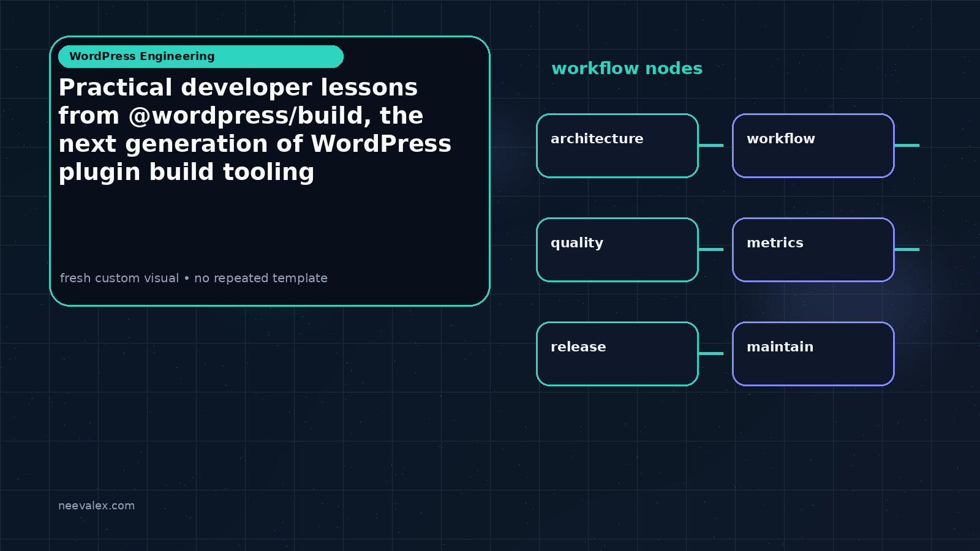Click the neevalex.com footer text
Image resolution: width=980 pixels, height=551 pixels.
point(96,506)
